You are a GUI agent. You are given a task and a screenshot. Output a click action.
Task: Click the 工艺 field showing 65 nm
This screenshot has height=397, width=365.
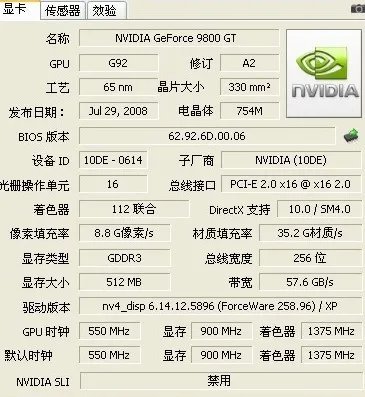118,87
